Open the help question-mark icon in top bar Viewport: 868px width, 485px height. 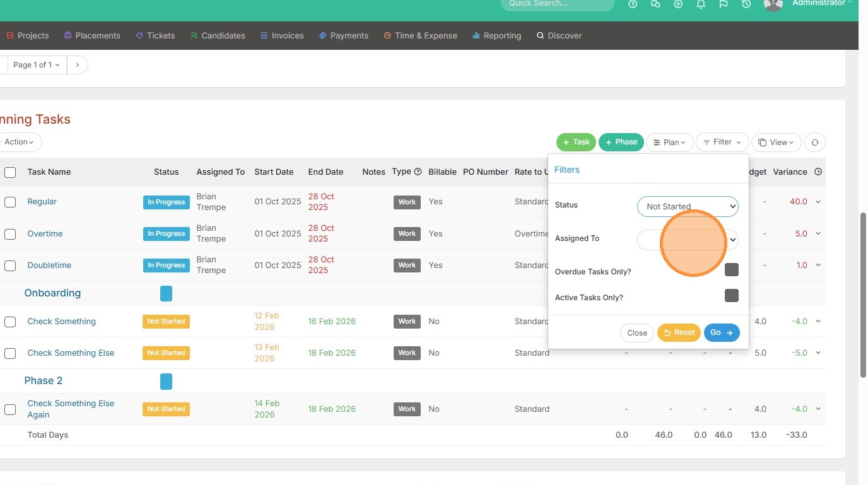[x=633, y=4]
